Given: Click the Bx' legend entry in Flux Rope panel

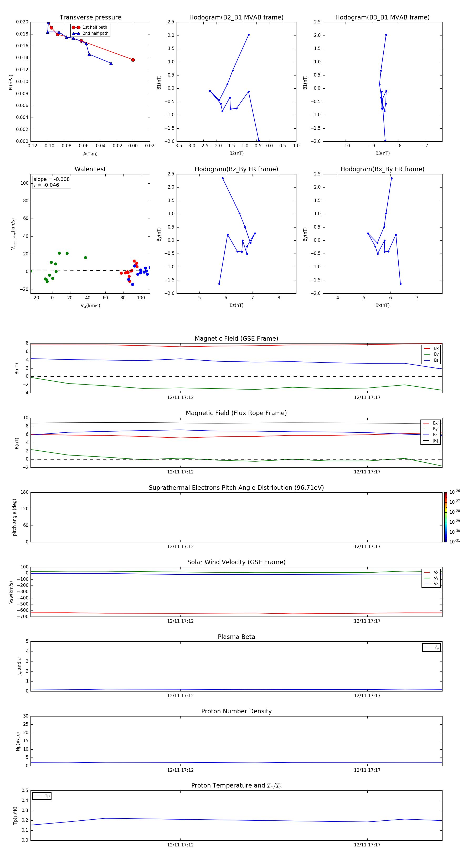Looking at the screenshot, I should [x=431, y=423].
